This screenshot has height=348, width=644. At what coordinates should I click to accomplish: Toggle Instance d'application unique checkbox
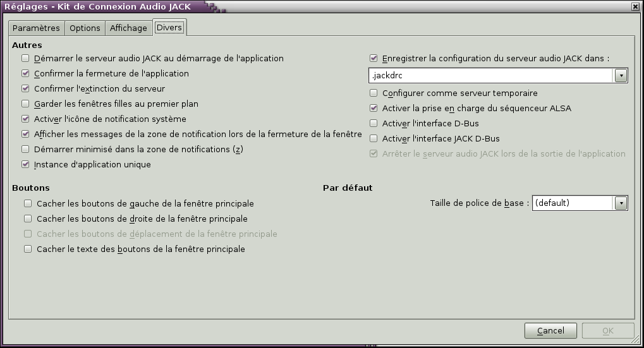click(x=25, y=165)
